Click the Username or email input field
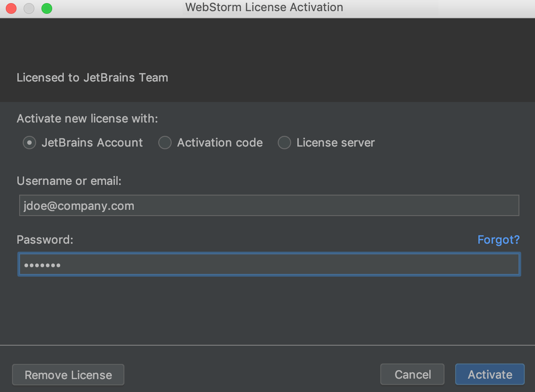Viewport: 535px width, 392px height. point(269,205)
